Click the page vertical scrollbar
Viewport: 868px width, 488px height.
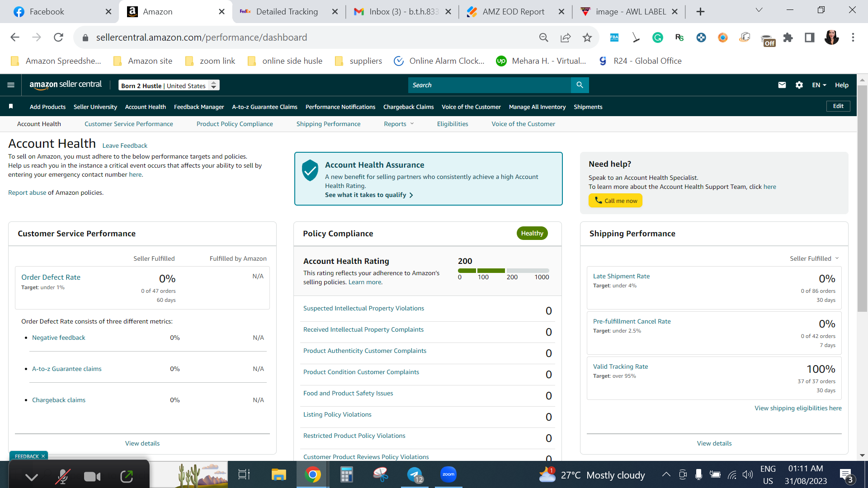click(x=862, y=199)
